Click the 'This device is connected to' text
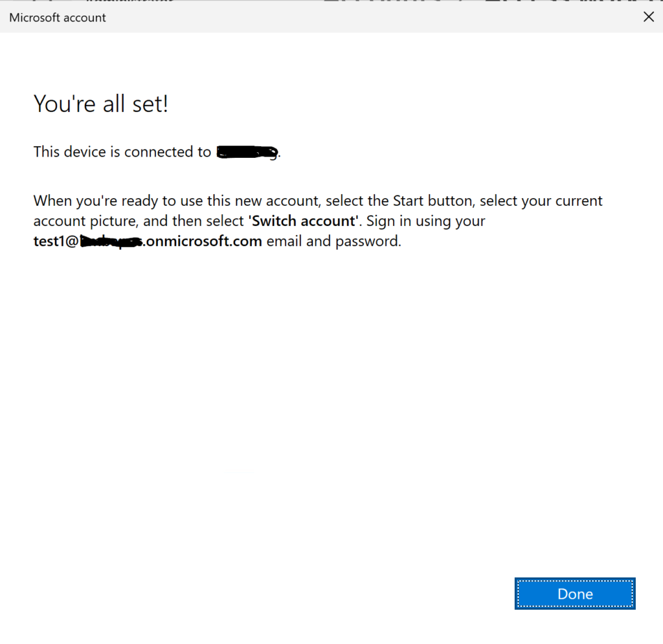Image resolution: width=663 pixels, height=644 pixels. tap(122, 152)
